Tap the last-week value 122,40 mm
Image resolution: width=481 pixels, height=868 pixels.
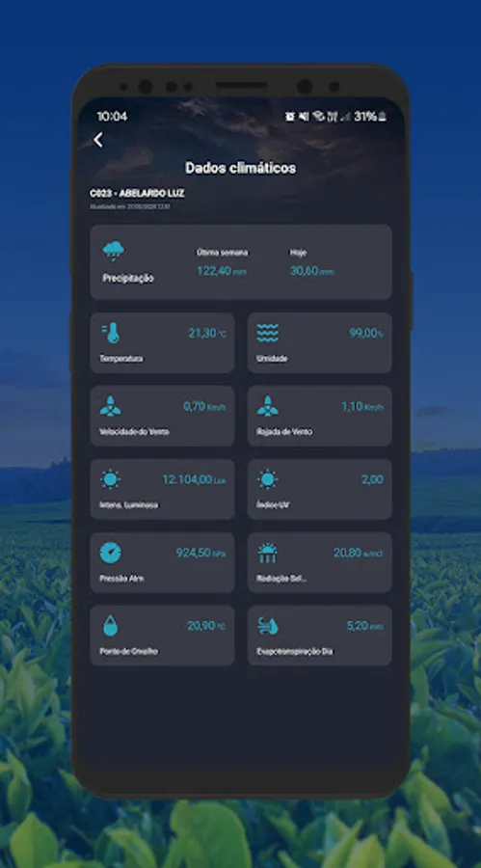tap(222, 271)
